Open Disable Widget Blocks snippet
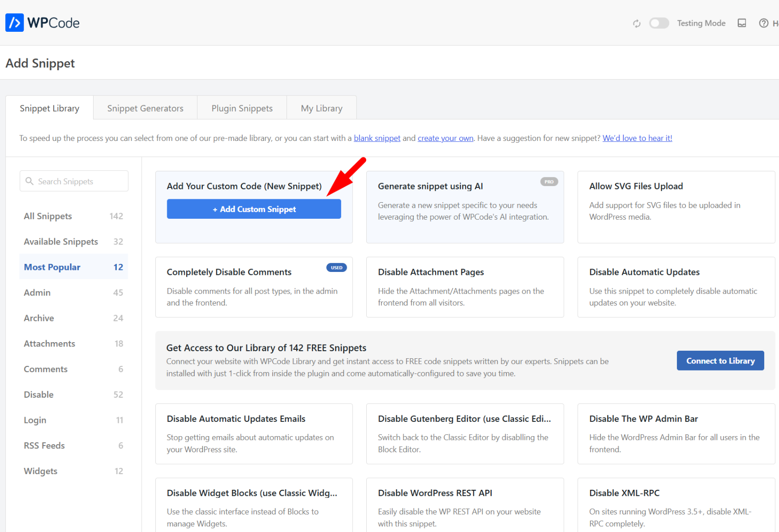The width and height of the screenshot is (779, 532). [x=254, y=505]
